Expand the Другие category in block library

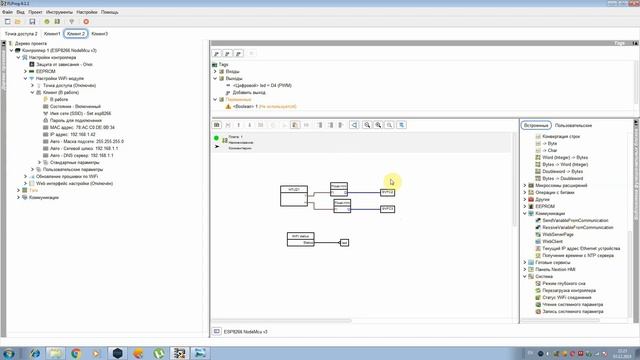(x=525, y=200)
